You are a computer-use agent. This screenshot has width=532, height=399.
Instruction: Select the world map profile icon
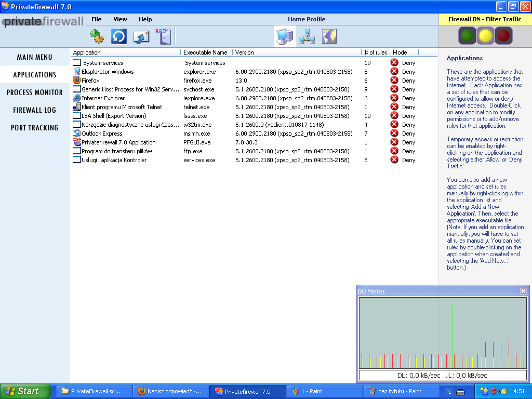point(329,37)
